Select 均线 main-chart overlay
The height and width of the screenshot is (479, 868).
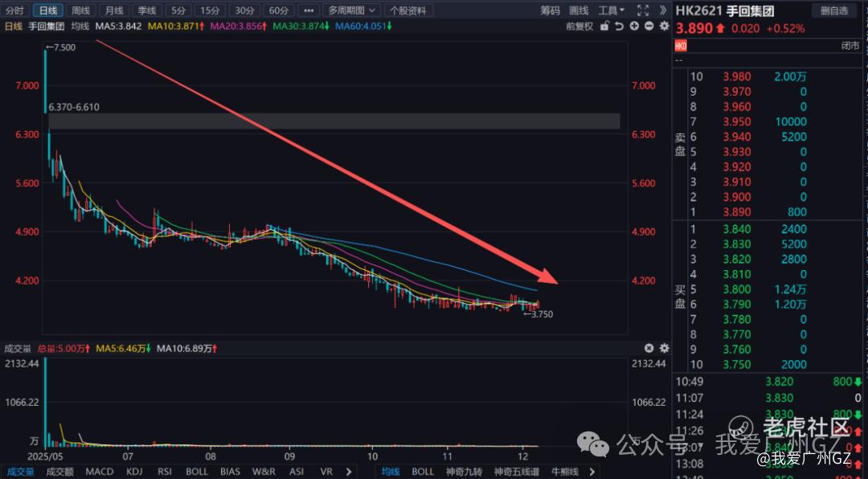point(391,472)
